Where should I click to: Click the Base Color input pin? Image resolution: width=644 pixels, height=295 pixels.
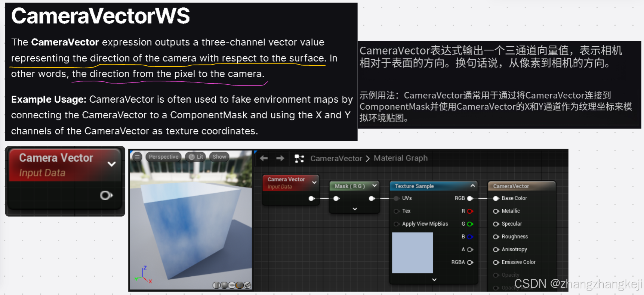[x=496, y=198]
